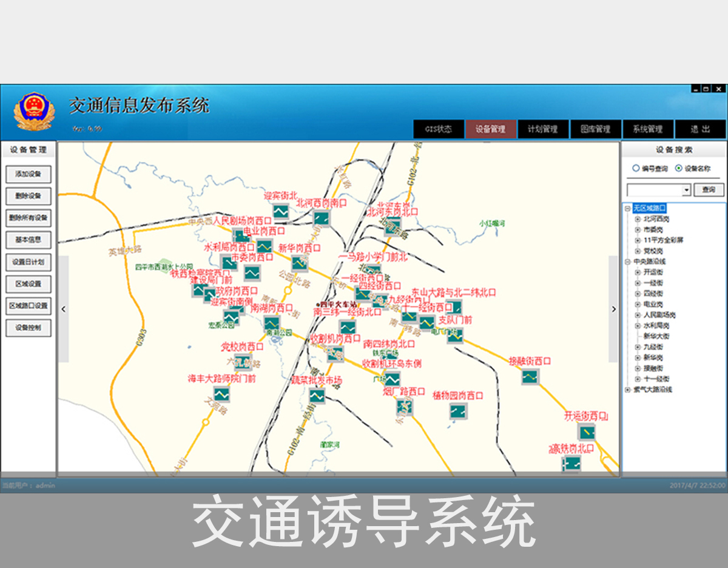Open the device search dropdown list
This screenshot has height=568, width=728.
click(x=687, y=189)
